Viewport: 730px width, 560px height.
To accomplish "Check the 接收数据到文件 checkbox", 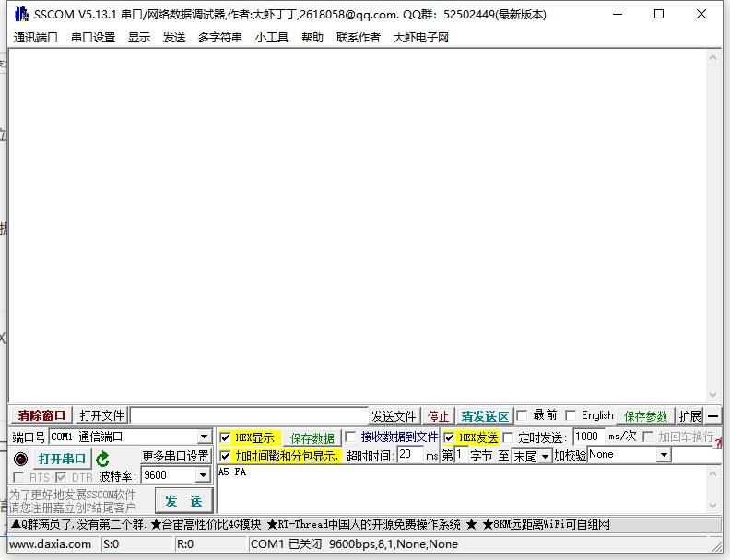I will (349, 437).
